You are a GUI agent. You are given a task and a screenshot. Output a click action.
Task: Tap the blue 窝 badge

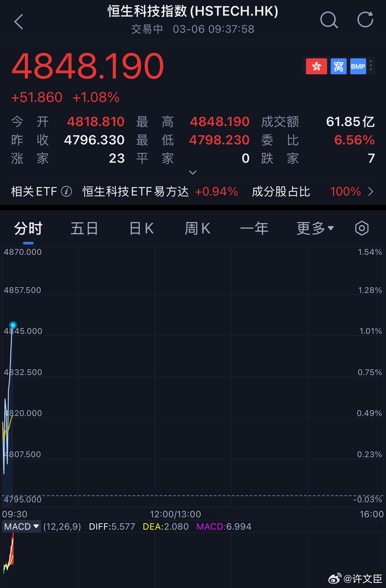pyautogui.click(x=339, y=66)
